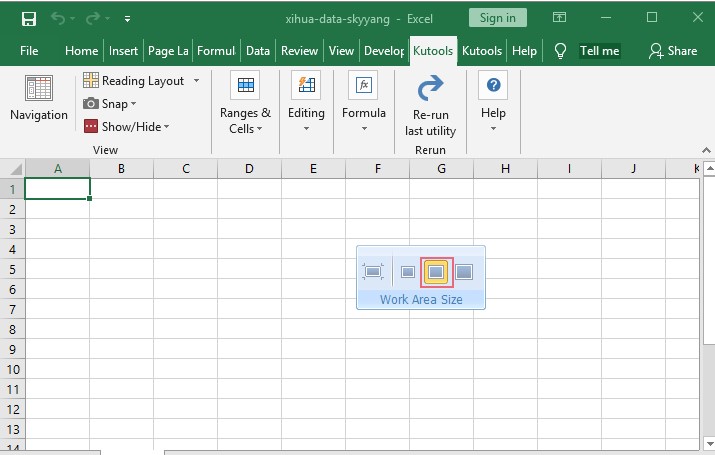Open Kutools Help dropdown

point(493,102)
